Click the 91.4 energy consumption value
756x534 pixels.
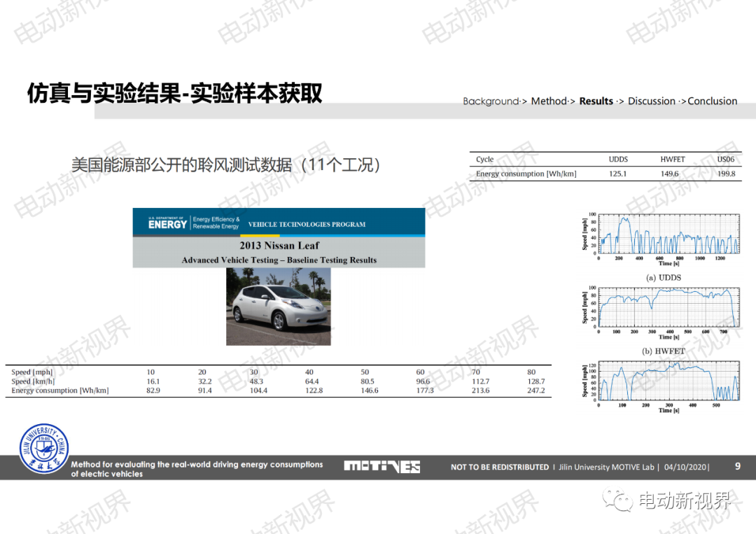point(205,391)
